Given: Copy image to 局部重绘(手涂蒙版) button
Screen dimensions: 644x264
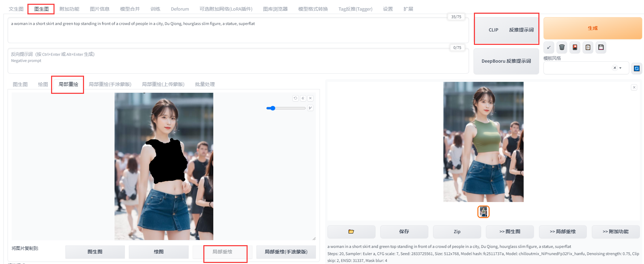Looking at the screenshot, I should pyautogui.click(x=286, y=252).
